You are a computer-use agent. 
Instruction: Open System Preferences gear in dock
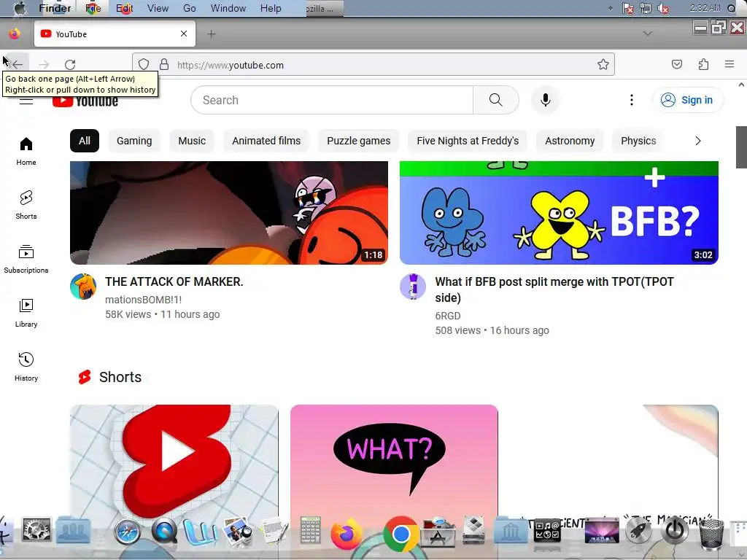36,531
